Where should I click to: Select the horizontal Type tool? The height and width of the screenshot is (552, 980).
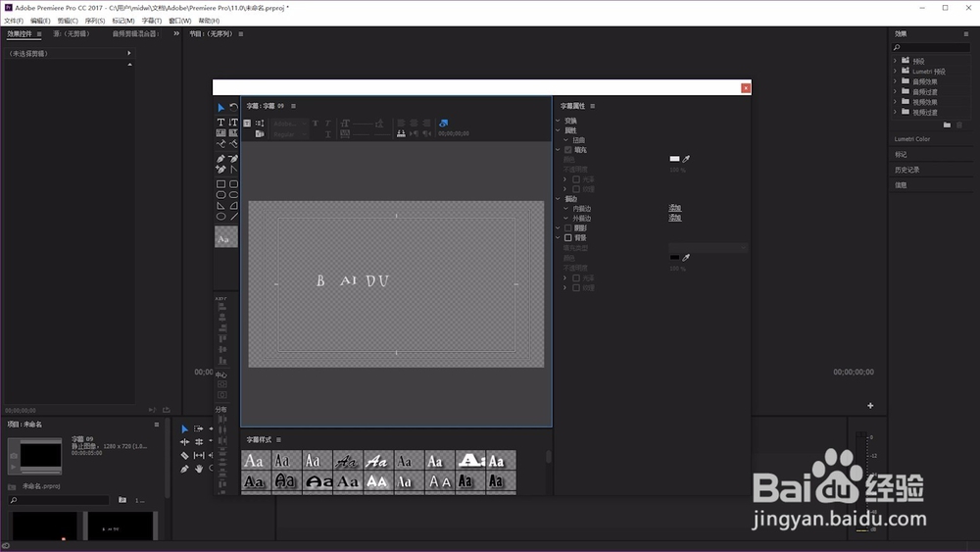(220, 122)
